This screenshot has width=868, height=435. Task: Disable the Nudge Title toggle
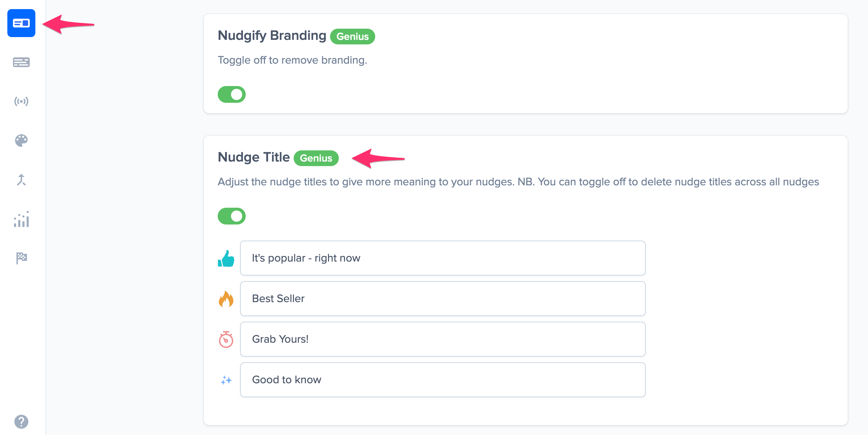pos(232,216)
